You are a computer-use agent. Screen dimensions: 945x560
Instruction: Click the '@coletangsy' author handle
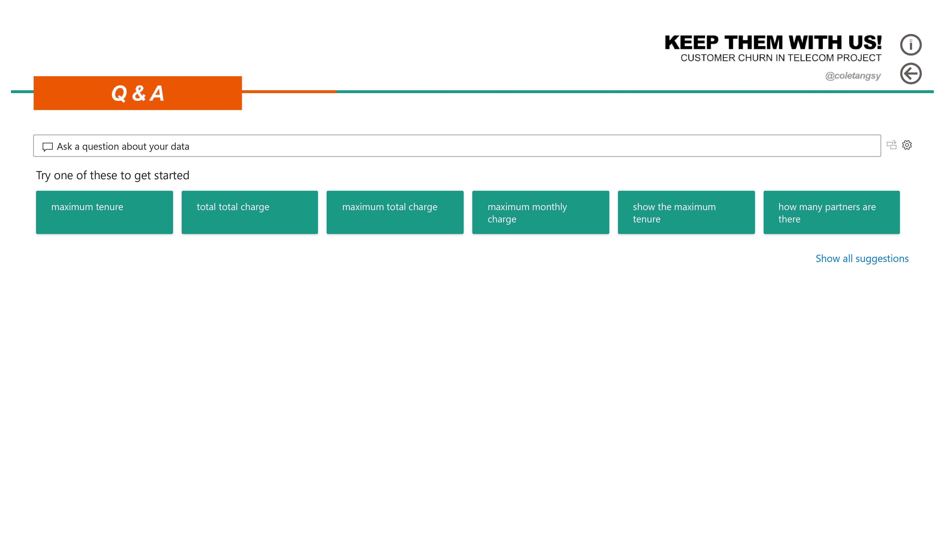click(x=852, y=76)
